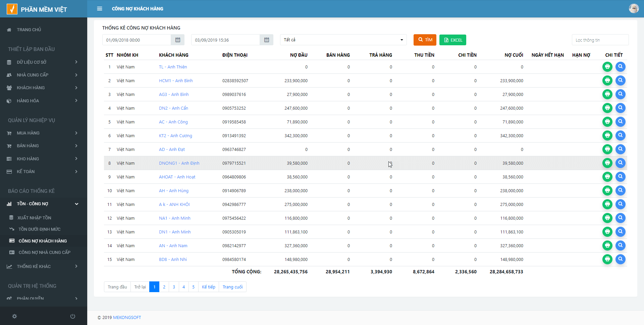The image size is (644, 325).
Task: Expand the KHO HÀNG menu
Action: [x=44, y=159]
